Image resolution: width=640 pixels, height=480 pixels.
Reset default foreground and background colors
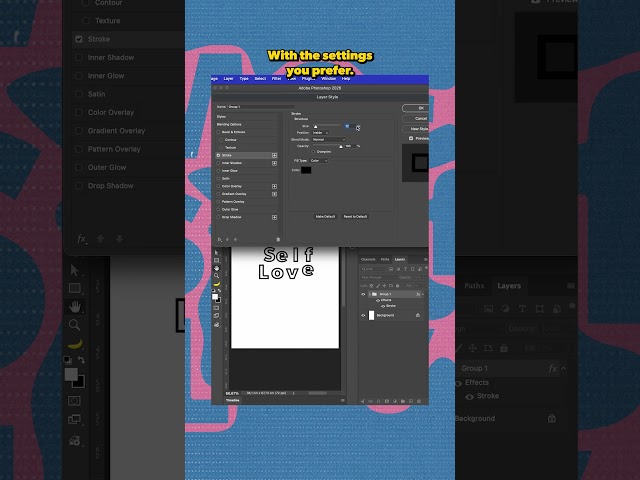(x=214, y=291)
